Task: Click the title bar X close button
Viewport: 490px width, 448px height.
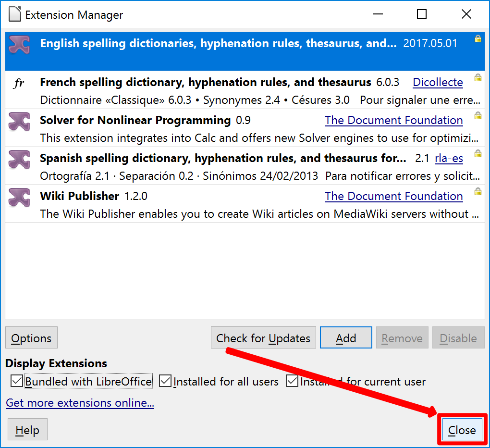Action: 466,14
